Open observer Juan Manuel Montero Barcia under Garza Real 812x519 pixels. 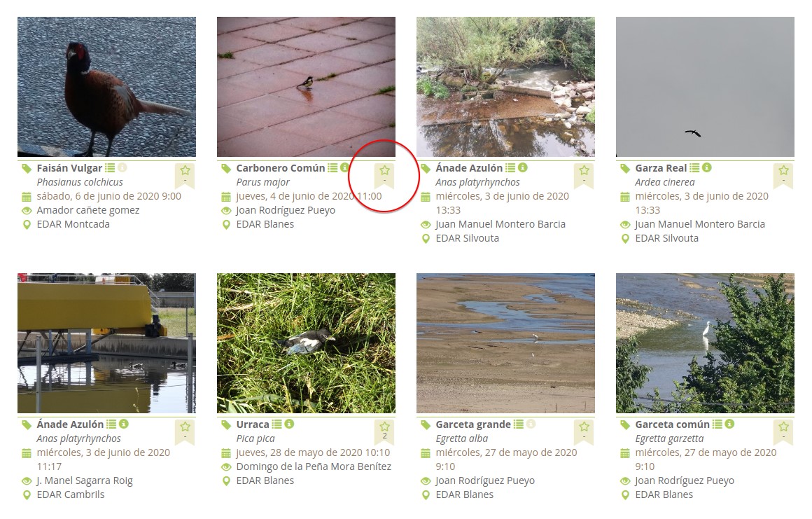pyautogui.click(x=699, y=224)
